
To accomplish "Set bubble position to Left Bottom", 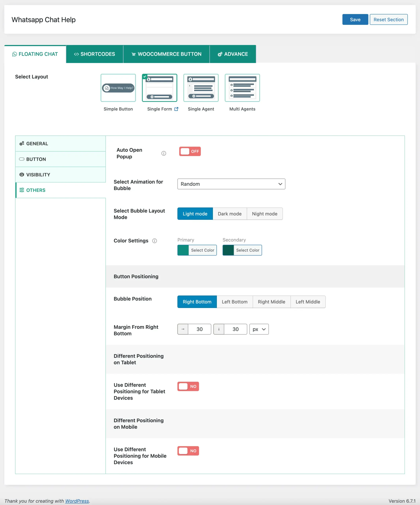I will pos(235,302).
